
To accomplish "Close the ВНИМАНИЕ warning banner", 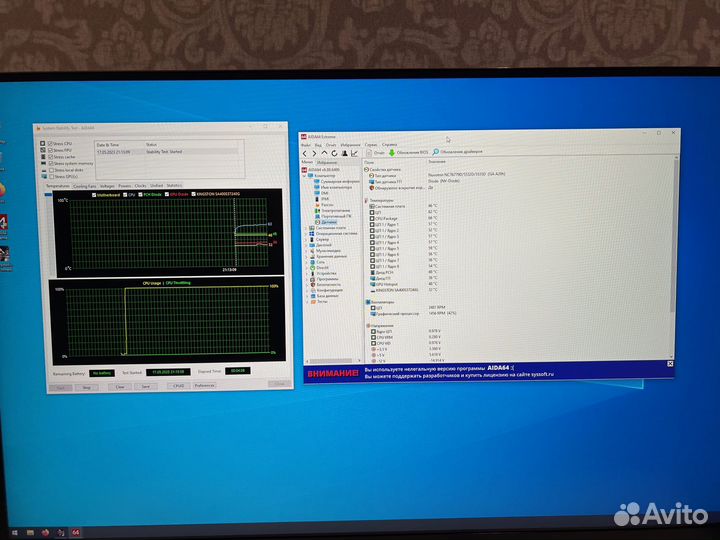I will 670,364.
